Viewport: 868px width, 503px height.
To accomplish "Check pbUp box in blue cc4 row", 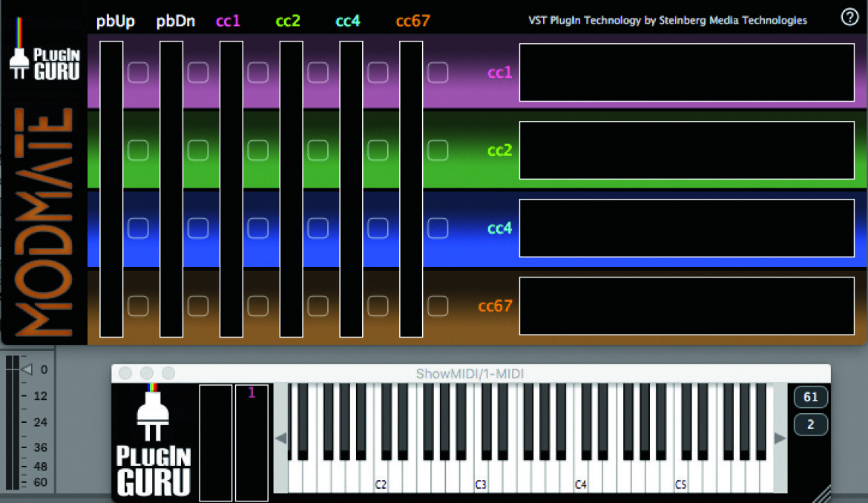I will click(x=139, y=228).
